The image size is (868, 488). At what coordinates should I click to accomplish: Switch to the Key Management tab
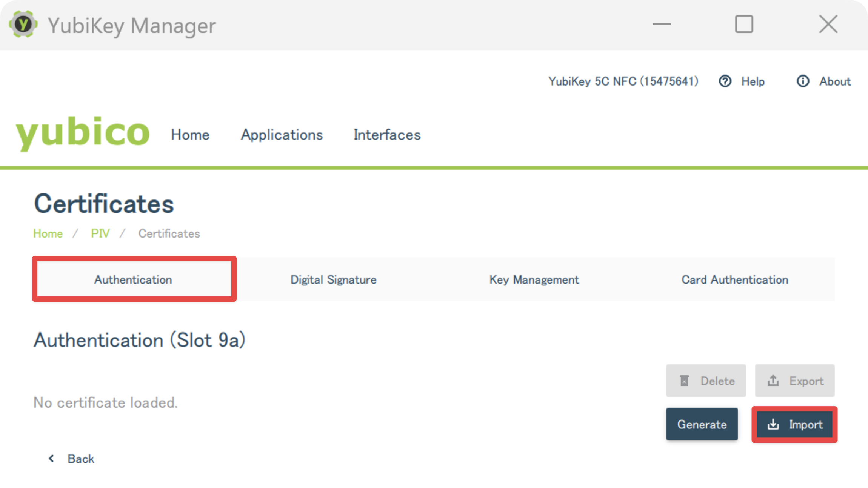pos(534,279)
